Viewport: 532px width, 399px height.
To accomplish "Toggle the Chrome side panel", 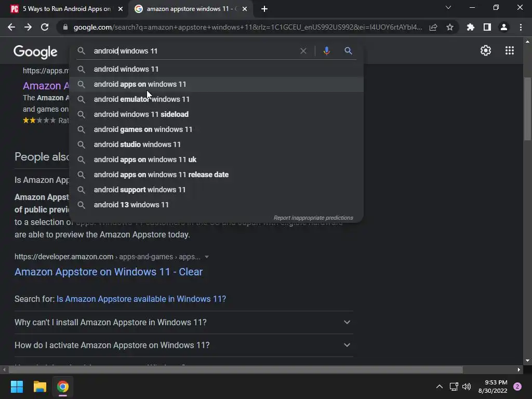I will pyautogui.click(x=487, y=27).
